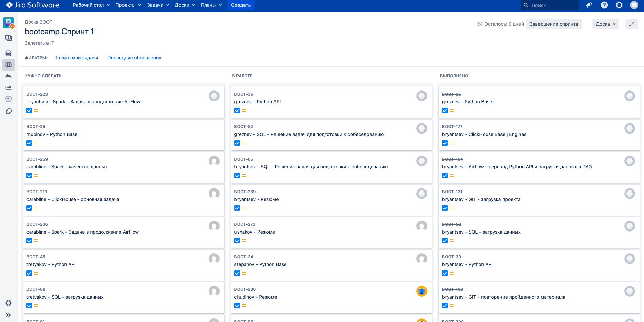644x322 pixels.
Task: Open the Проекты dropdown menu
Action: 128,5
